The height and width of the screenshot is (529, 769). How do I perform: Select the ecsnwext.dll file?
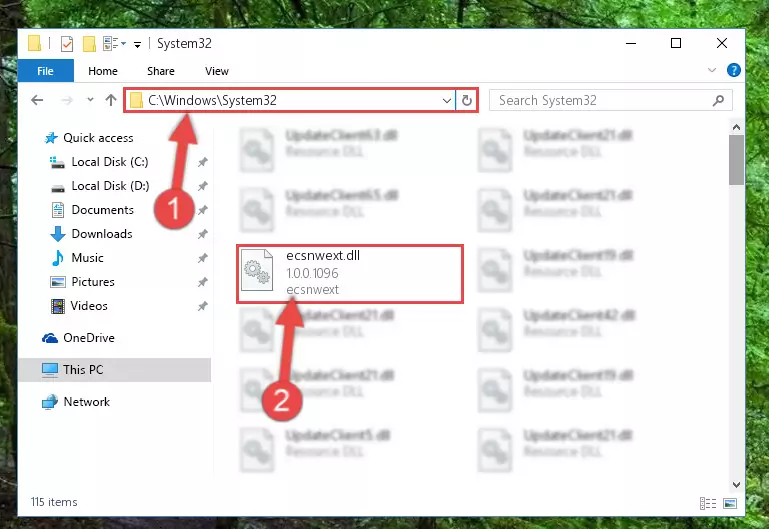point(350,274)
